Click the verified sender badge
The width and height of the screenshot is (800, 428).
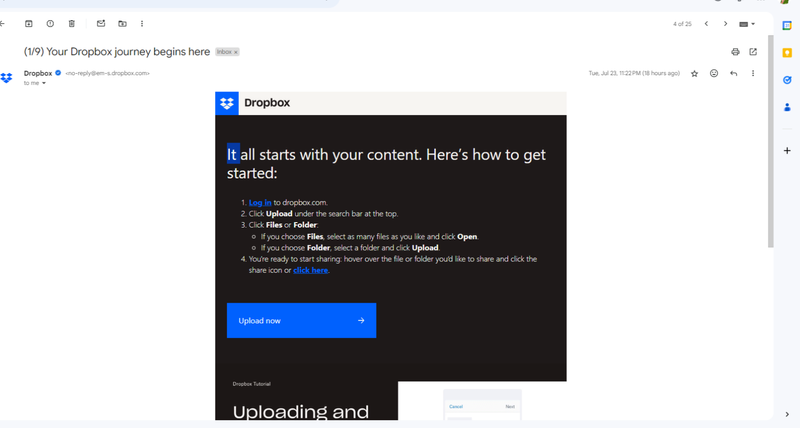[58, 73]
